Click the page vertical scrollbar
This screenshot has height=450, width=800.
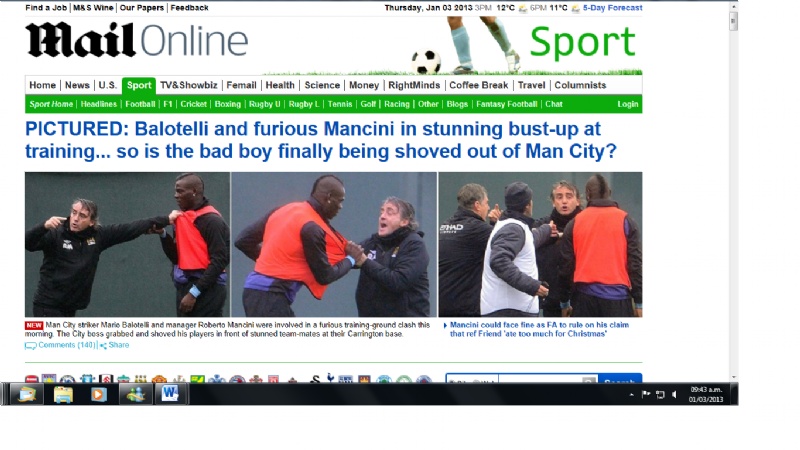point(734,192)
